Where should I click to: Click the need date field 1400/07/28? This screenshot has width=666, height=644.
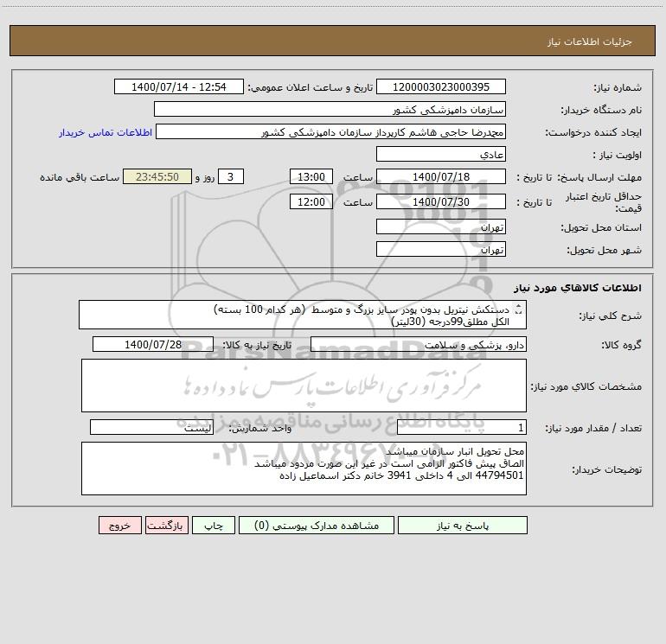click(x=153, y=344)
